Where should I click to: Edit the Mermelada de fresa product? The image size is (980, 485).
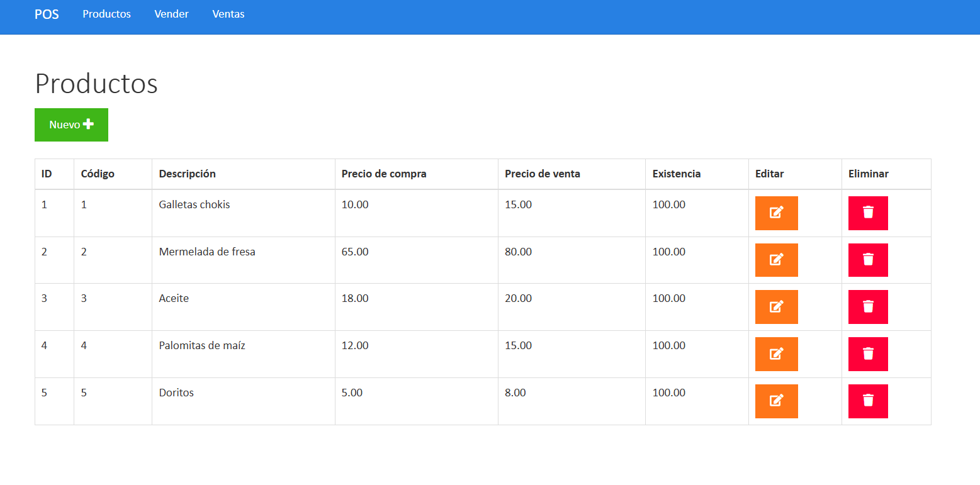coord(776,260)
